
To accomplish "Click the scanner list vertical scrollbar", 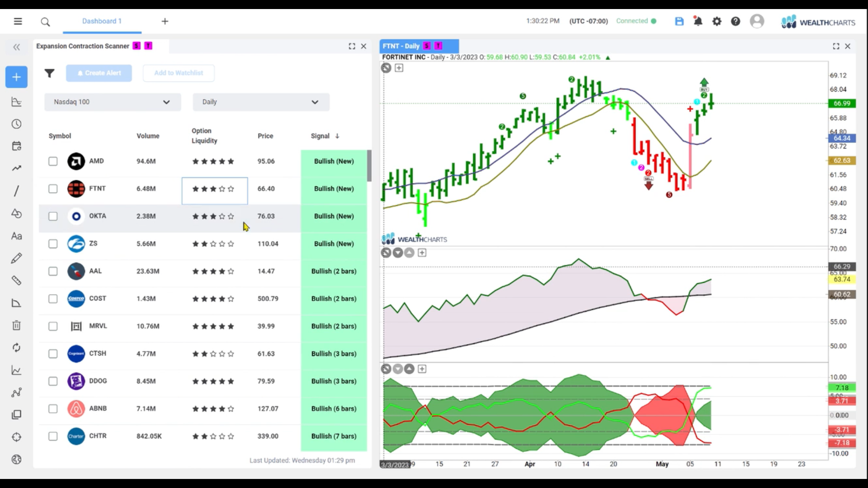I will [x=369, y=166].
